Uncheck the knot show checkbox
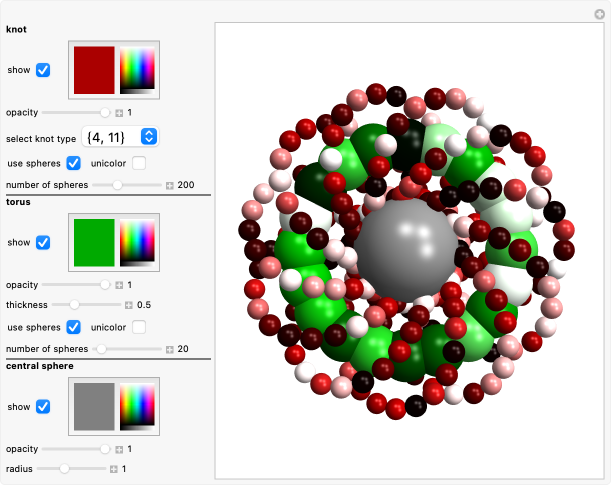This screenshot has width=611, height=486. [43, 71]
